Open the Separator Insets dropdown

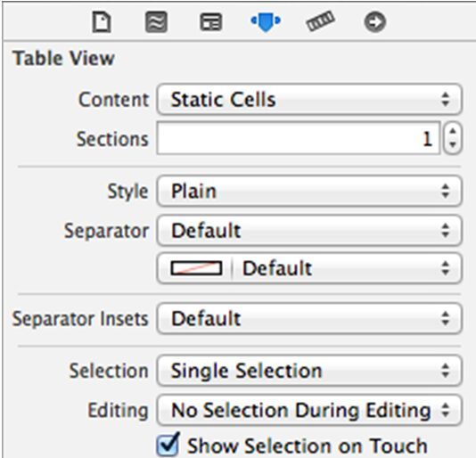tap(309, 319)
